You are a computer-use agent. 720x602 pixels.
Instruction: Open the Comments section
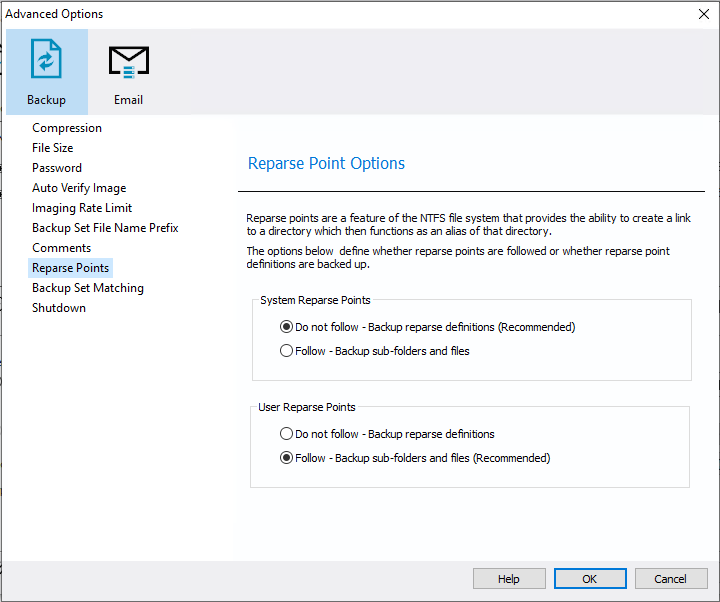tap(62, 248)
